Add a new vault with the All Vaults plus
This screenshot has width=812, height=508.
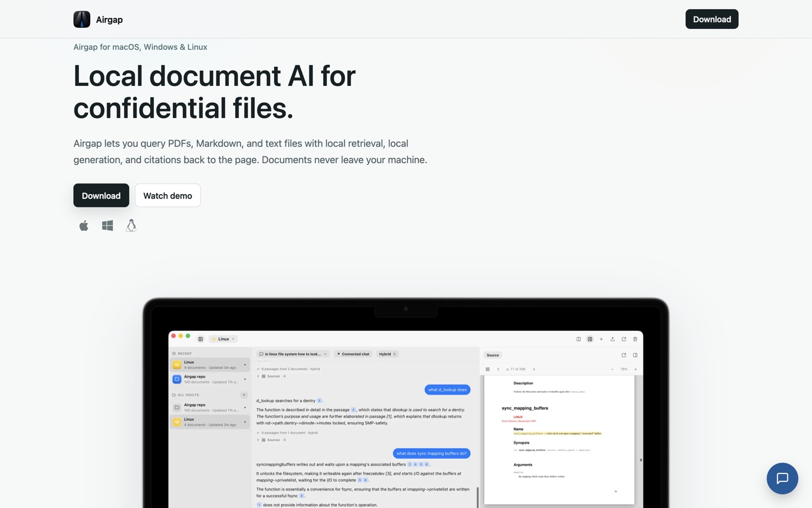244,395
